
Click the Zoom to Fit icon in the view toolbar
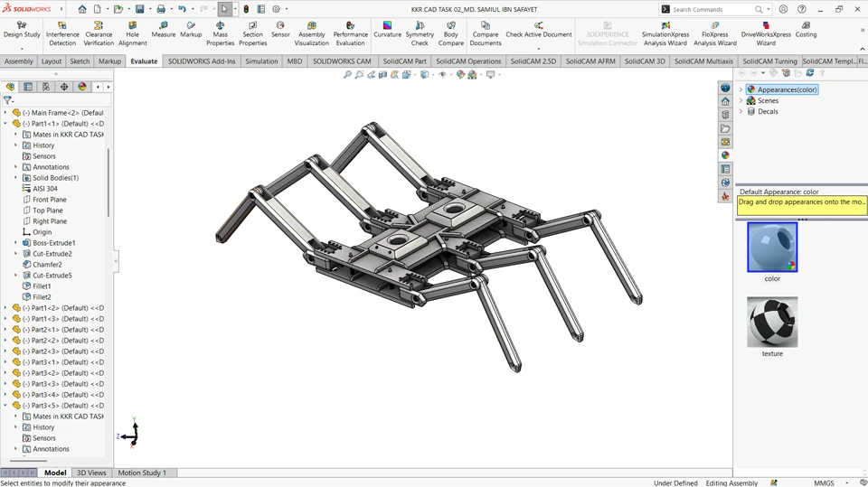point(347,74)
